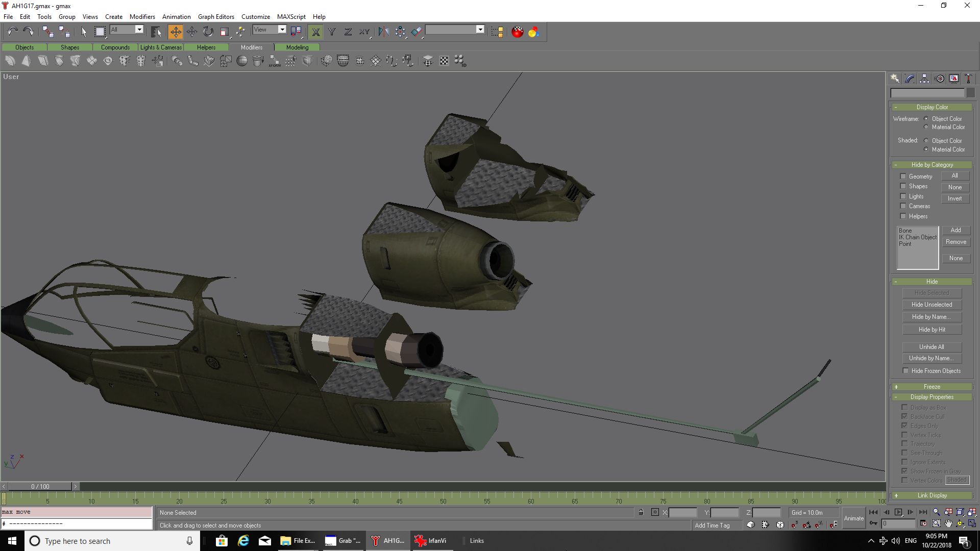Expand the Freeze rollout
Image resolution: width=980 pixels, height=551 pixels.
pyautogui.click(x=932, y=387)
